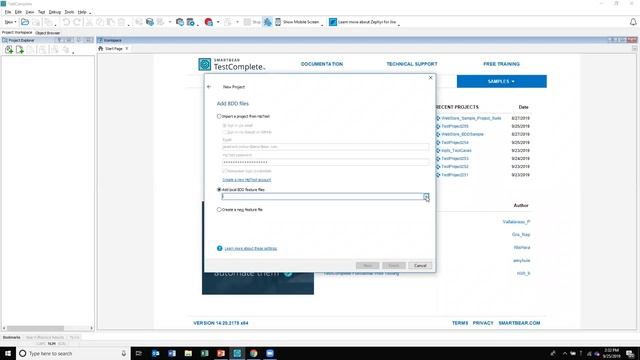Open the Task View taskbar icon
This screenshot has height=360, width=640.
click(x=138, y=353)
